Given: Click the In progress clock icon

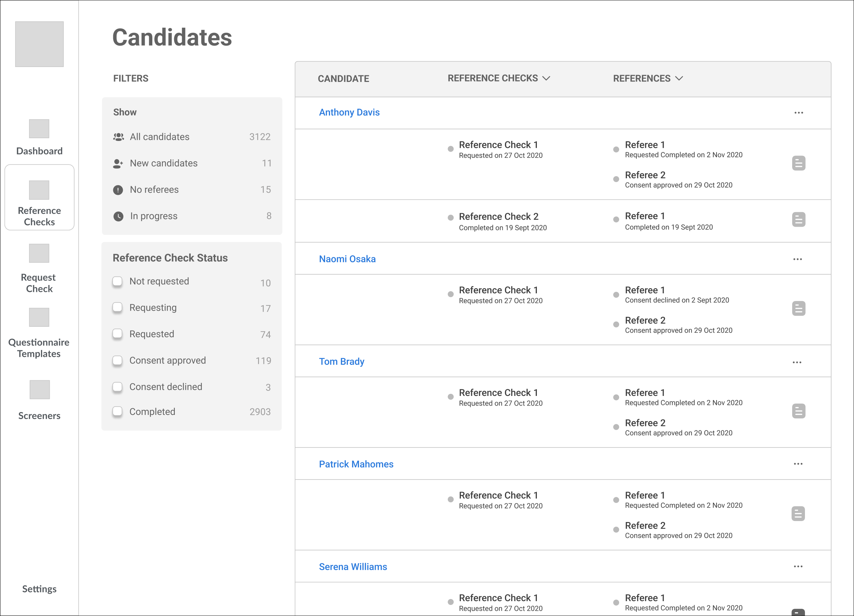Looking at the screenshot, I should [x=118, y=216].
